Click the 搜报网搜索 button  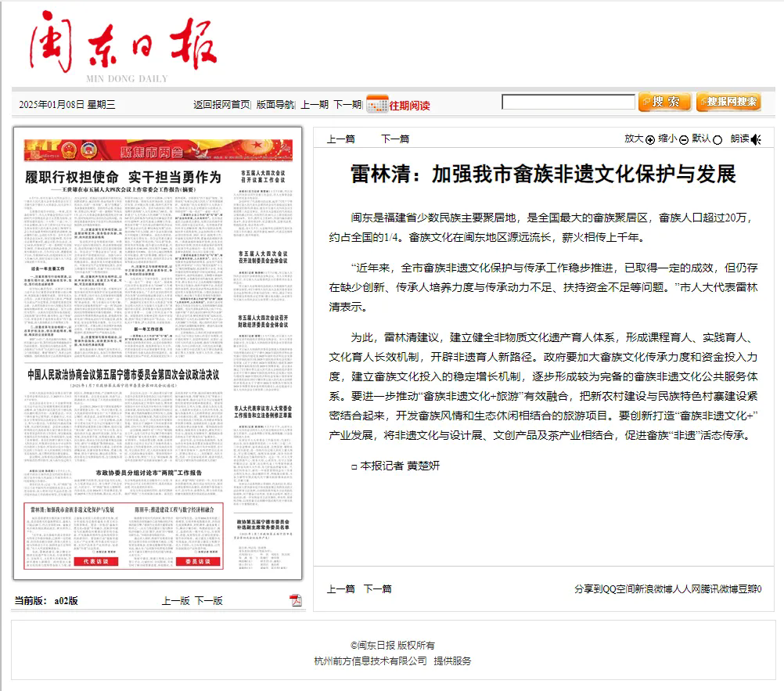coord(729,102)
